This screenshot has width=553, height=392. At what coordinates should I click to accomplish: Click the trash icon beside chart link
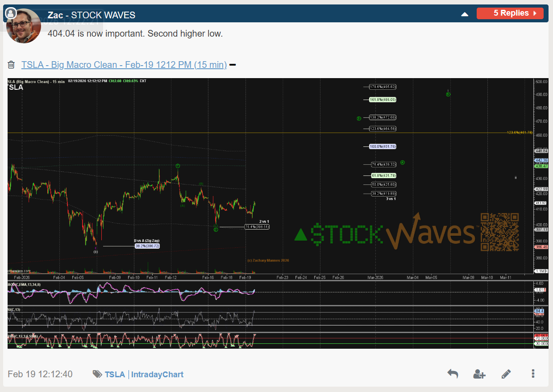[12, 65]
